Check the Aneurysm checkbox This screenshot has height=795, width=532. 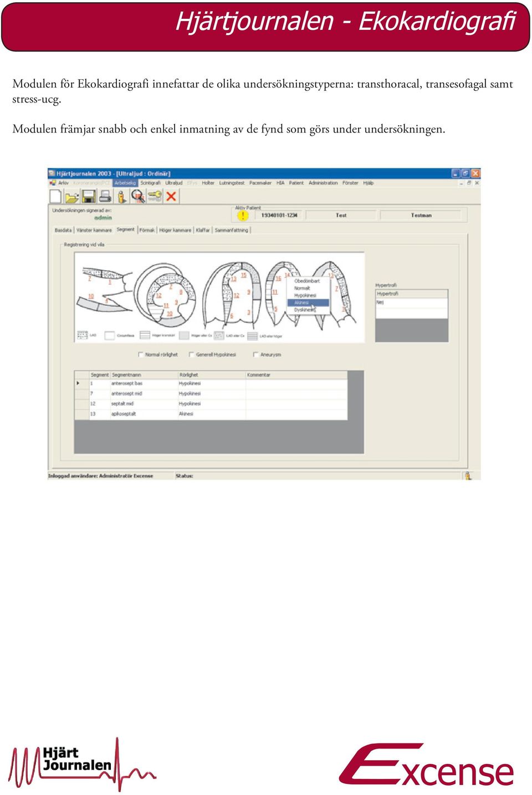coord(256,355)
